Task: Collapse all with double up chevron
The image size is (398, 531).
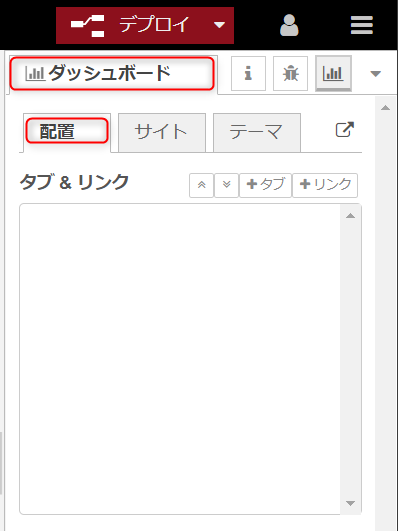Action: pos(202,185)
